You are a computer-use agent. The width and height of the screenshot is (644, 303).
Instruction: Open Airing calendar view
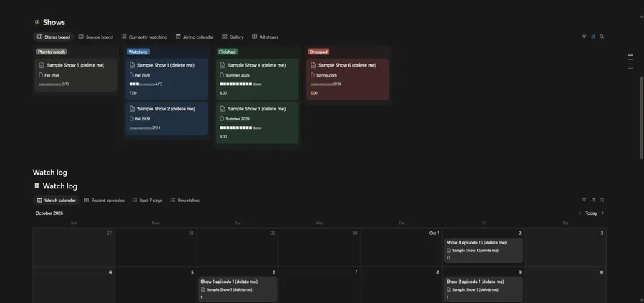[x=195, y=37]
